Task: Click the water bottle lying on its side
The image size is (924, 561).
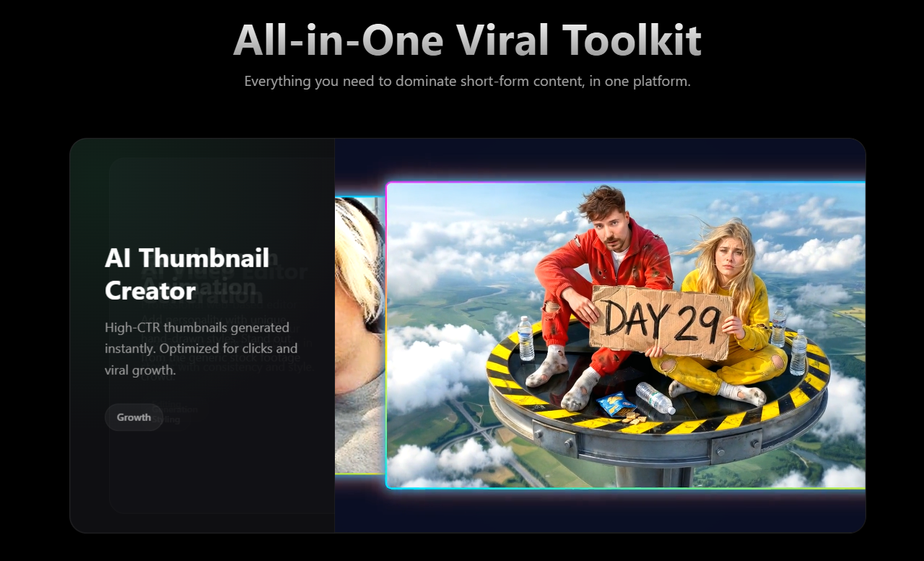Action: (655, 398)
